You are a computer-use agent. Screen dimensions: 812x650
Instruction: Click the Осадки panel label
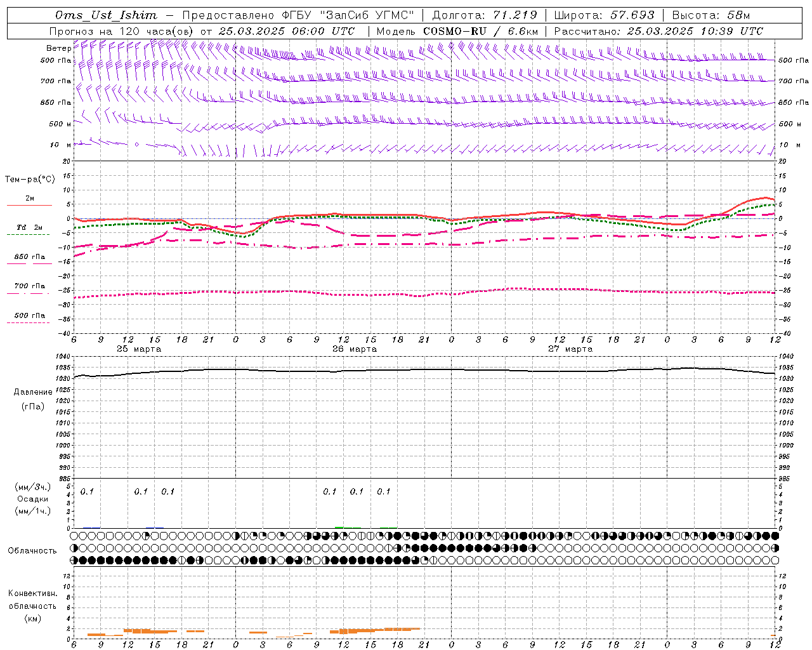tap(33, 499)
